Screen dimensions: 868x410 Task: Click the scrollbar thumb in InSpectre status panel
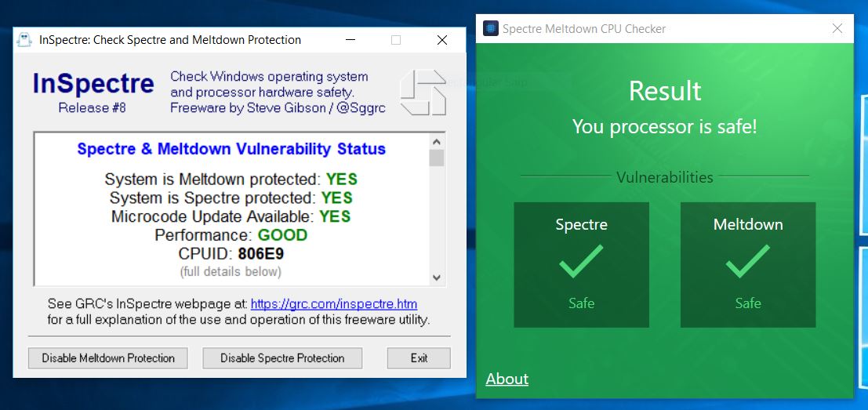437,158
